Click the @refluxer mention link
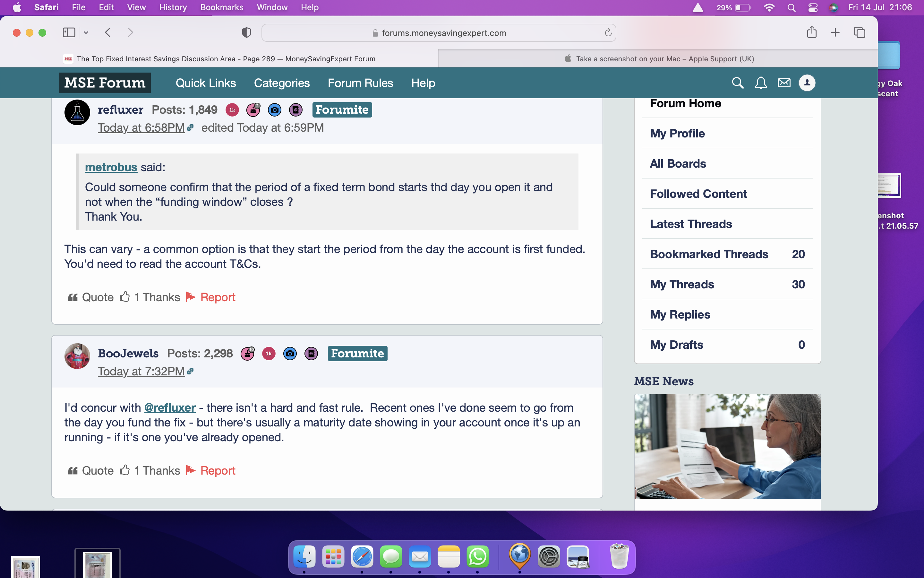Screen dimensions: 924x578 (170, 407)
